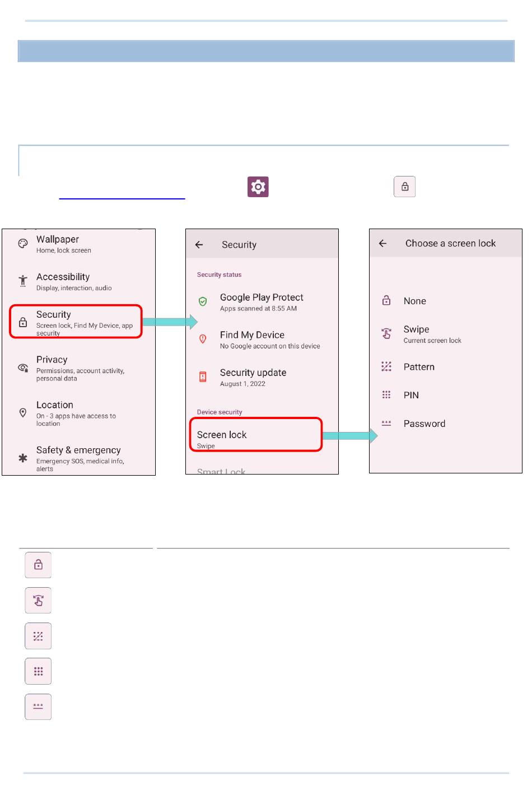532x795 pixels.
Task: Click the swipe gesture icon in the table
Action: 38,601
